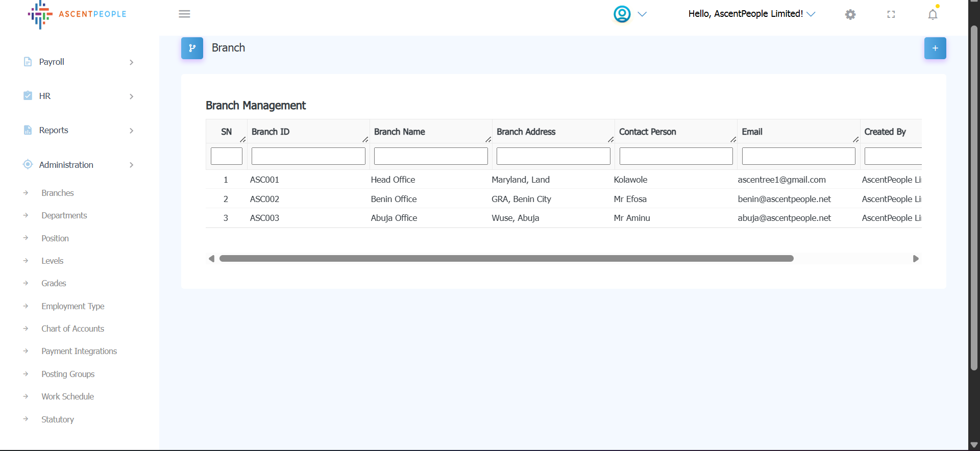The height and width of the screenshot is (451, 980).
Task: Open the Hello, AscentPeople Limited dropdown
Action: 751,14
